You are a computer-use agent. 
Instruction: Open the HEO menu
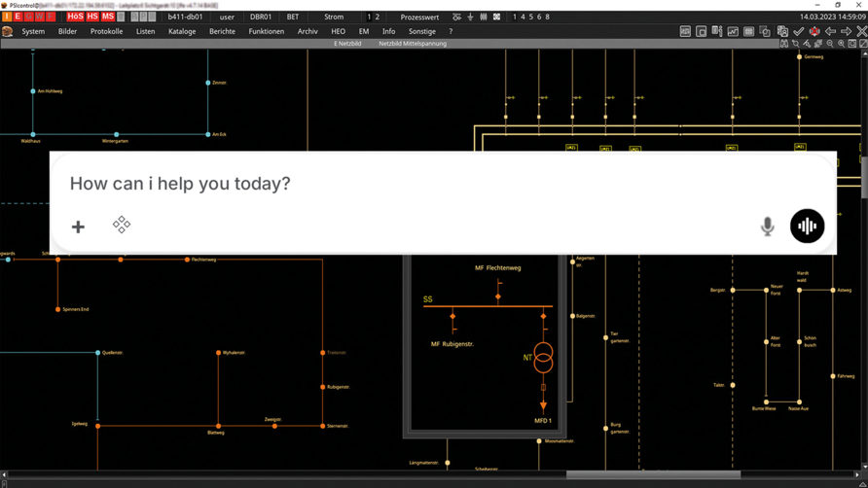pos(339,31)
